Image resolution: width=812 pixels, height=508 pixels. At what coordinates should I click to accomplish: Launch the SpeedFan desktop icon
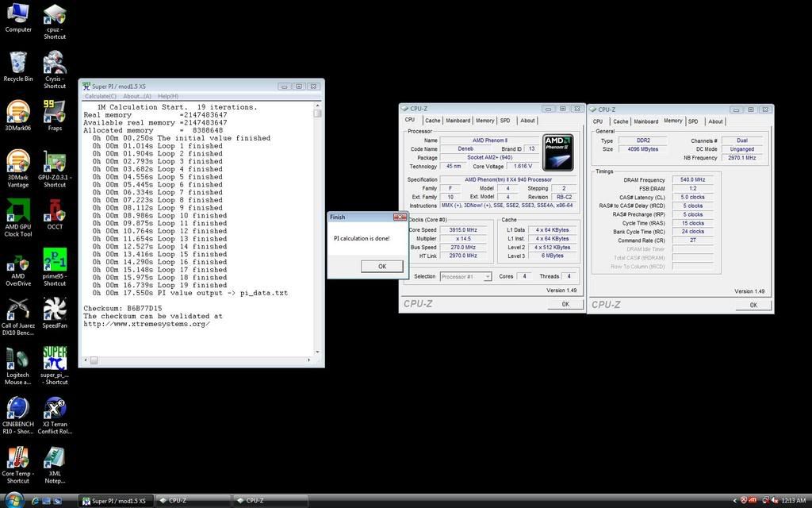(55, 313)
